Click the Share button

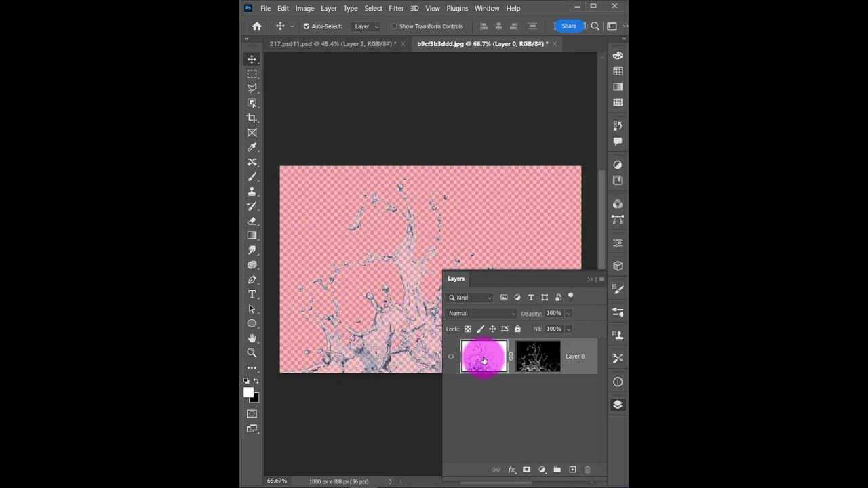tap(569, 26)
